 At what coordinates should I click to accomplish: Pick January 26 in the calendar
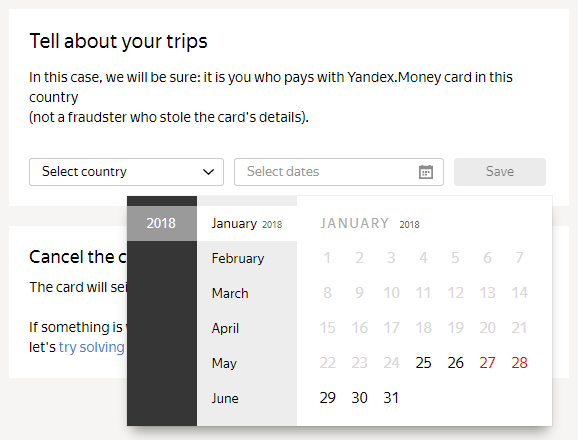455,363
